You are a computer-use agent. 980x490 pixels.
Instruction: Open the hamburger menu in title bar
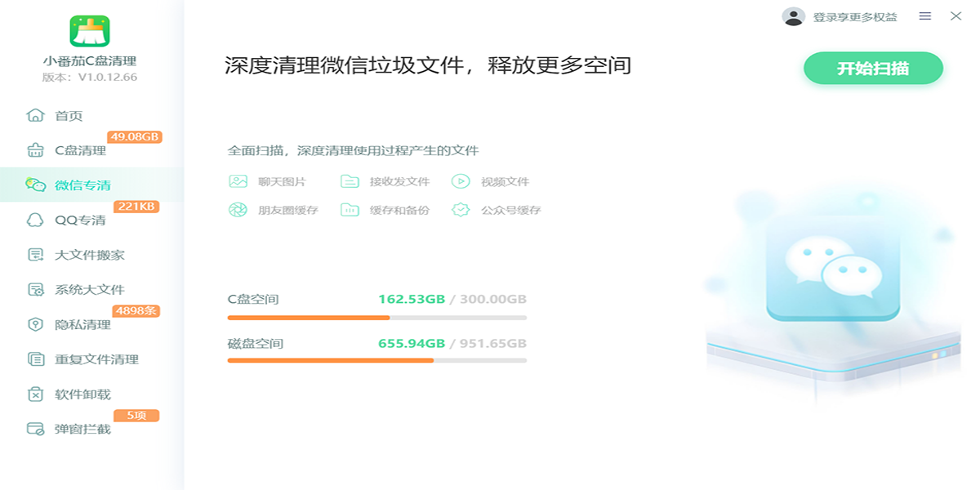pyautogui.click(x=925, y=16)
